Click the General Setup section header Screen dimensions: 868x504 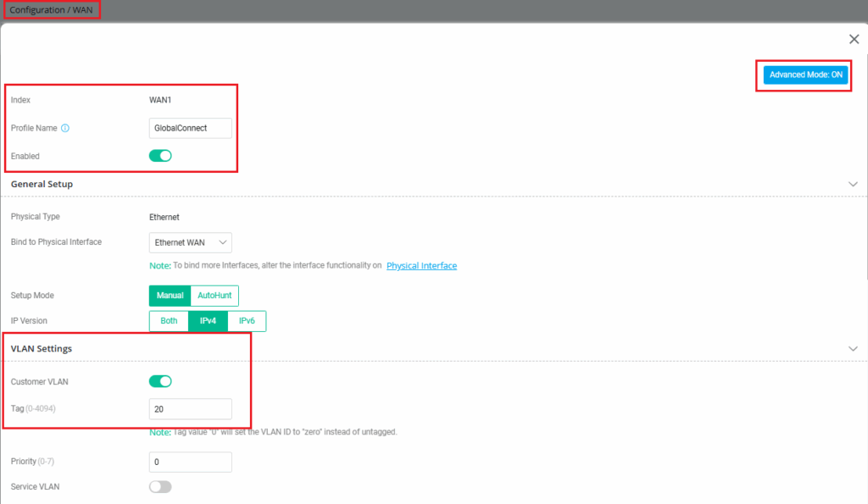[x=42, y=184]
